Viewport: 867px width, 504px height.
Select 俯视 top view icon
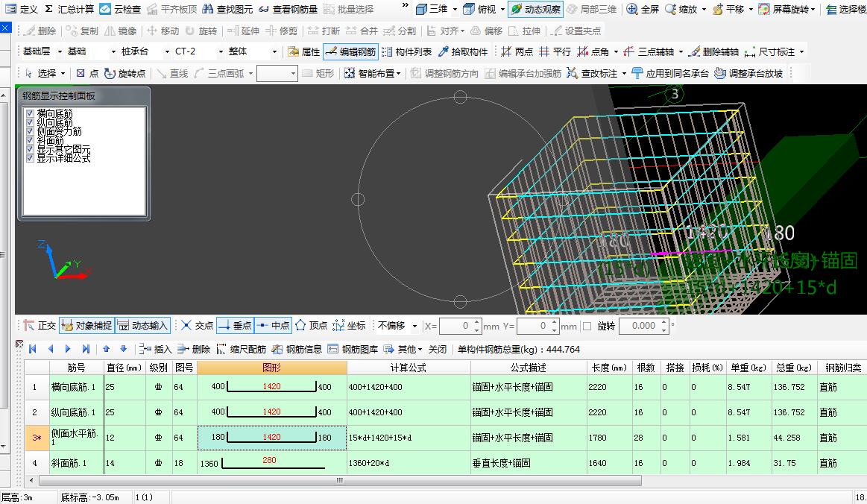tap(469, 9)
